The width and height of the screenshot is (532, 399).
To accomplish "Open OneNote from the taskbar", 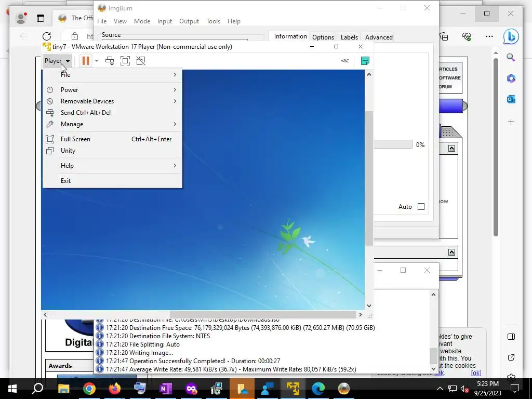I will (166, 389).
